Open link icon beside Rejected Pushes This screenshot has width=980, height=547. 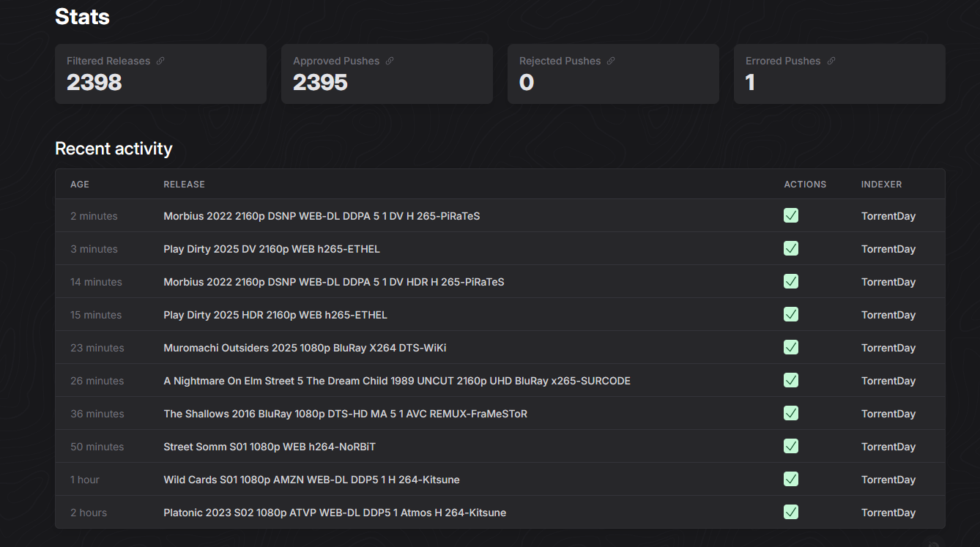611,61
